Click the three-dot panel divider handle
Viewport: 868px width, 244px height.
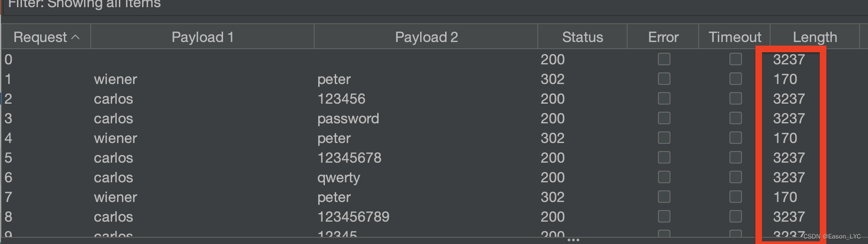coord(573,240)
